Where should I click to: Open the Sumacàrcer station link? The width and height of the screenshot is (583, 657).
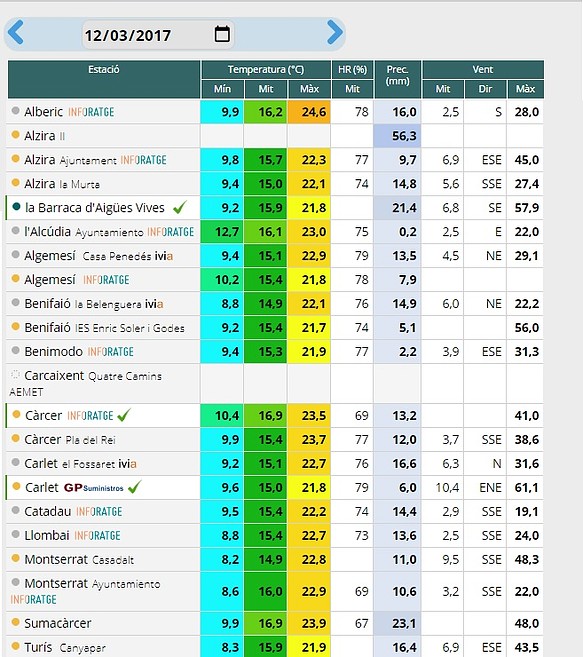pos(58,623)
